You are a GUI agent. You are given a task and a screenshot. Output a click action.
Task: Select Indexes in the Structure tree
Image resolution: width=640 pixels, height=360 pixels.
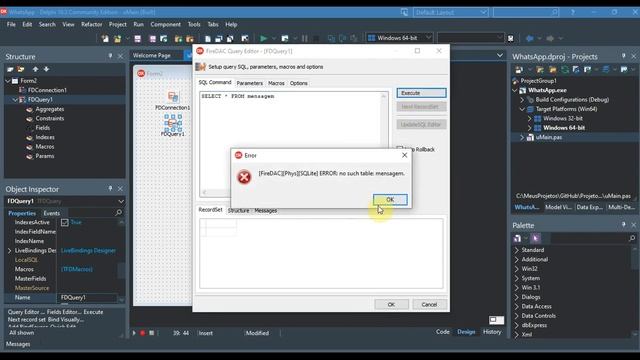(x=45, y=137)
